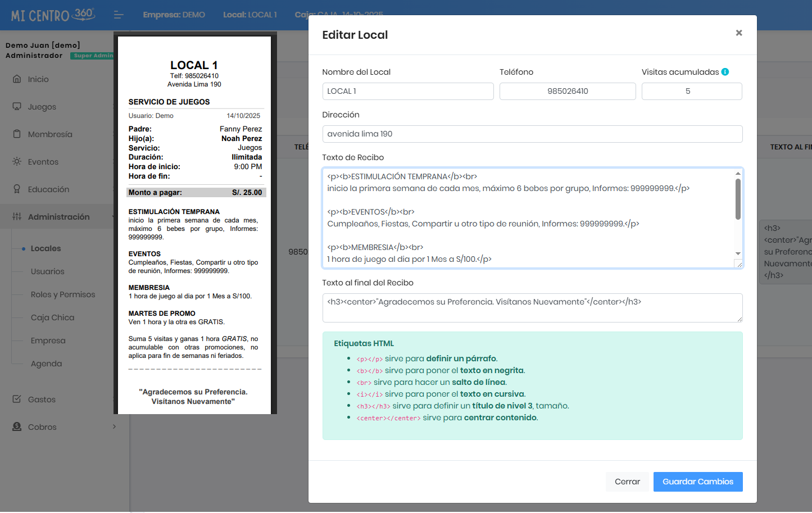Click the Membresía clipboard icon
The height and width of the screenshot is (513, 812).
click(x=17, y=134)
